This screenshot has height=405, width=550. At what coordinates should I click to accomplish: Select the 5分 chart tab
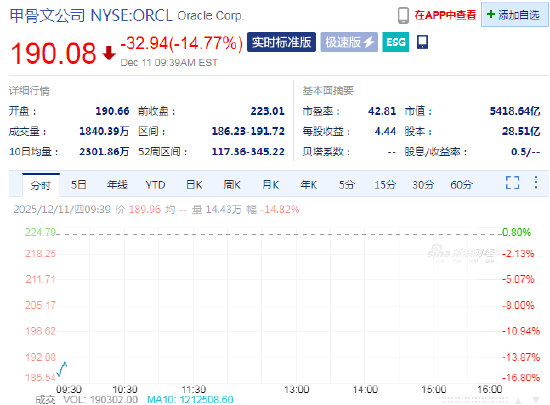tap(347, 185)
